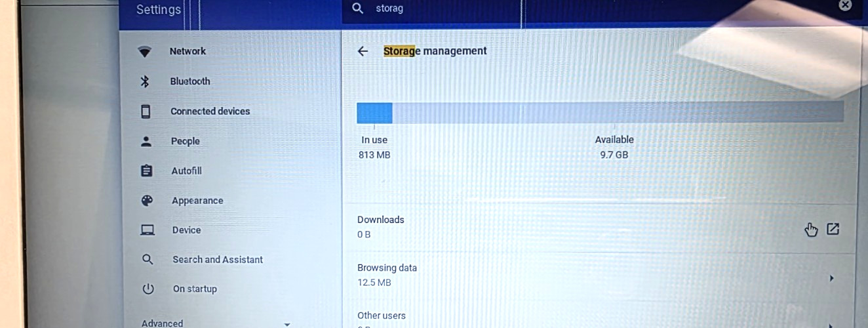This screenshot has width=868, height=328.
Task: Click the Connected devices phone icon
Action: coord(146,112)
